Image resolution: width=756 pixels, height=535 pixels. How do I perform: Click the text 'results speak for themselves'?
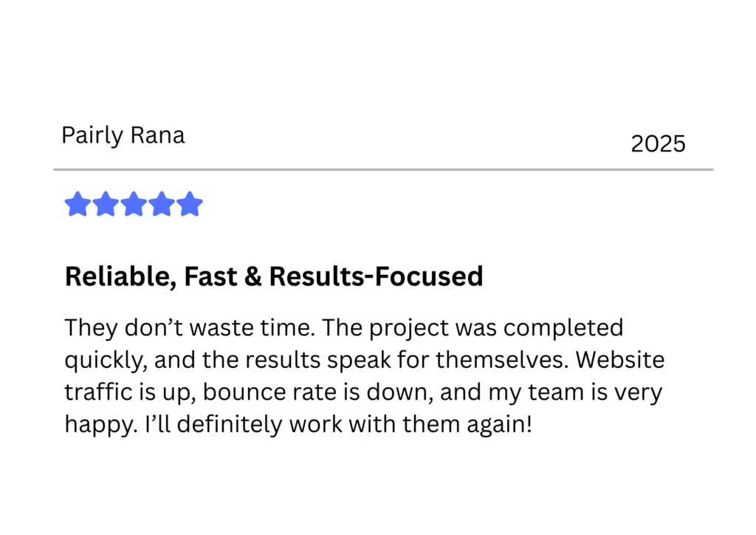(407, 361)
